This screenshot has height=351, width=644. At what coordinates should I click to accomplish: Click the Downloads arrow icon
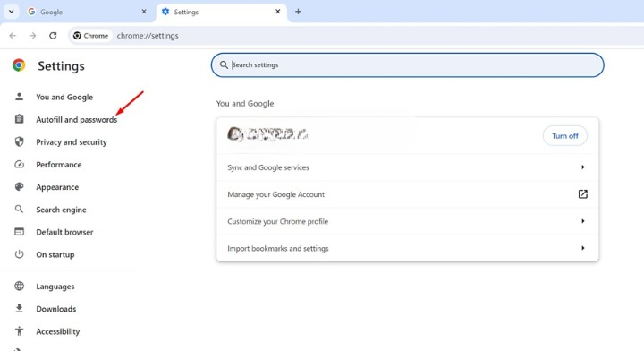tap(19, 308)
